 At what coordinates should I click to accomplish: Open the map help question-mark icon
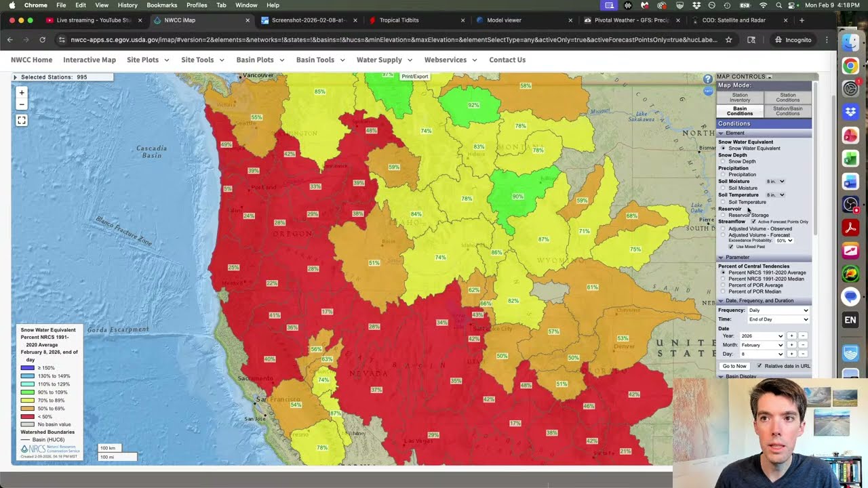tap(707, 79)
